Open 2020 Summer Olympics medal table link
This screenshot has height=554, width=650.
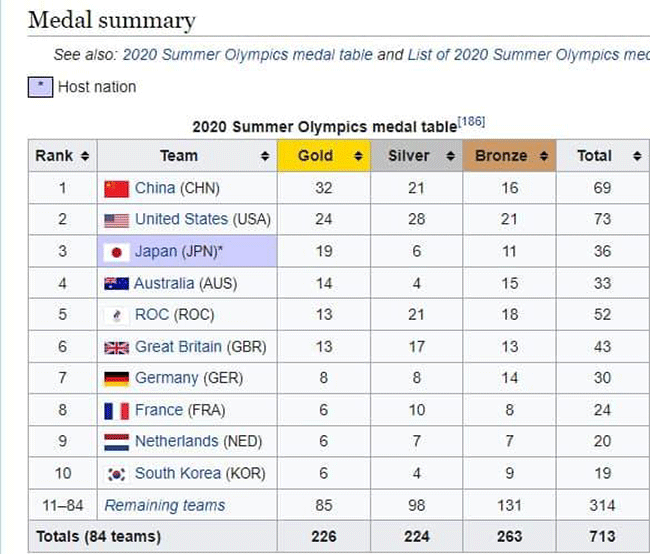[x=247, y=55]
